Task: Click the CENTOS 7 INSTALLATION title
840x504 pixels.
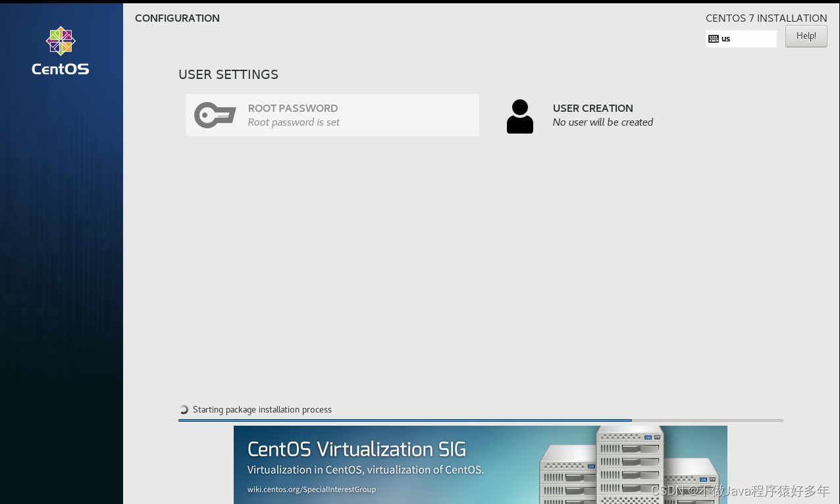Action: pos(766,18)
